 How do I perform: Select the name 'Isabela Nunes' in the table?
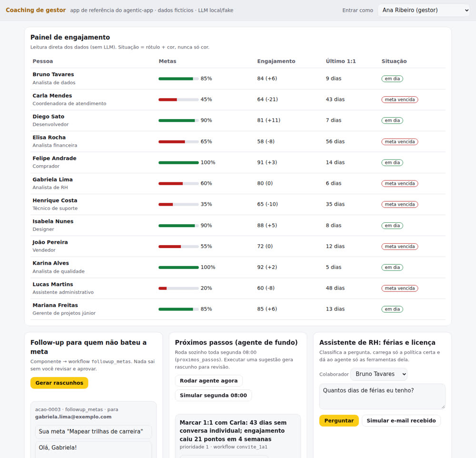53,221
